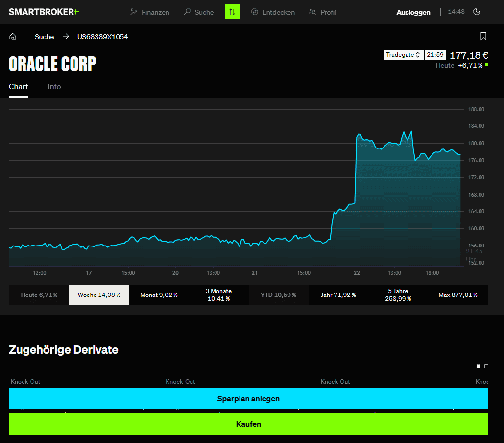This screenshot has height=443, width=504.
Task: Click the SMARTBROKER+ logo
Action: click(x=44, y=12)
